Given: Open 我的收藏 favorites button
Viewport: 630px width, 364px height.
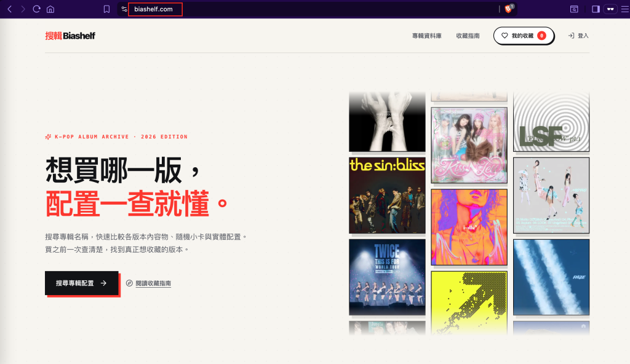Looking at the screenshot, I should point(524,36).
